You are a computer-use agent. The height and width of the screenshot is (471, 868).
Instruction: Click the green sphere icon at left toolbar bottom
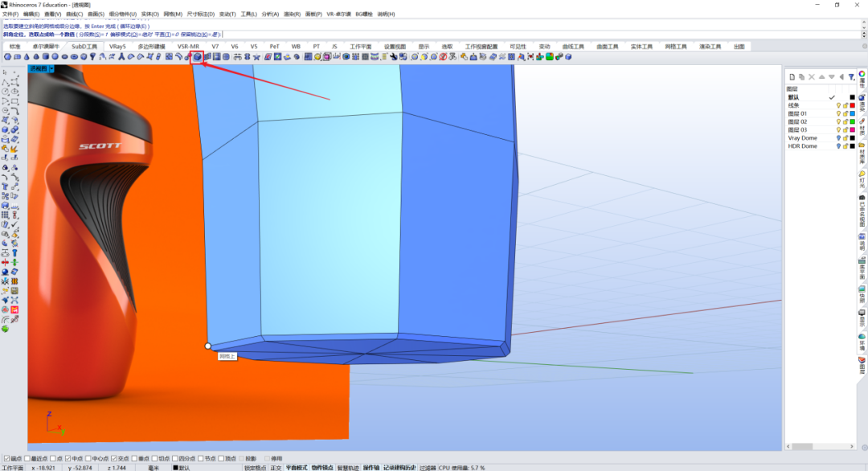pos(5,329)
